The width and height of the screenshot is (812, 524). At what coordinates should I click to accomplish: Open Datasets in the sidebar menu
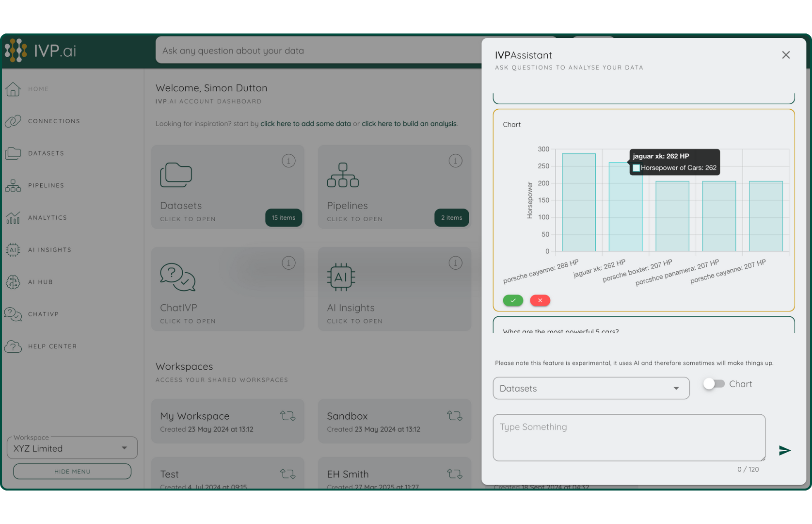coord(46,153)
